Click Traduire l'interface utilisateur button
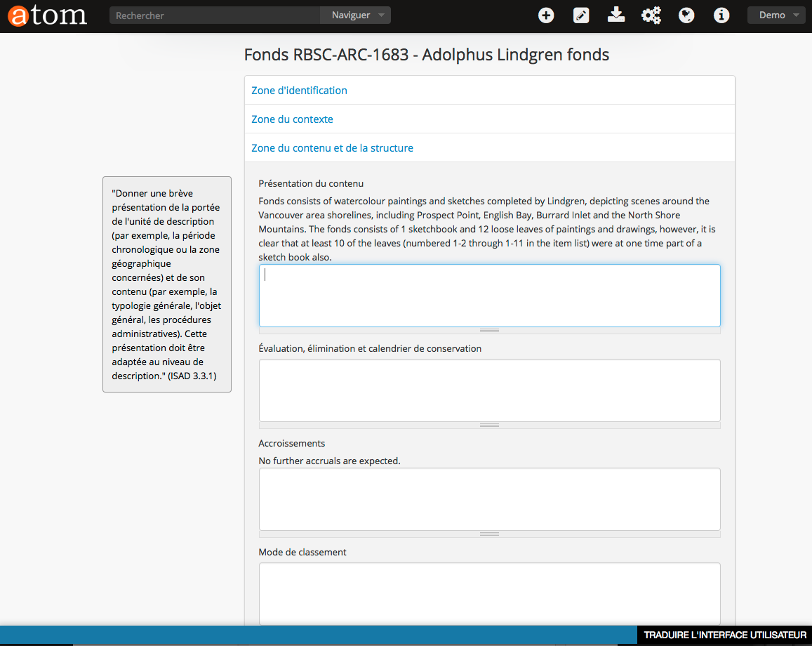Image resolution: width=812 pixels, height=646 pixels. coord(725,635)
